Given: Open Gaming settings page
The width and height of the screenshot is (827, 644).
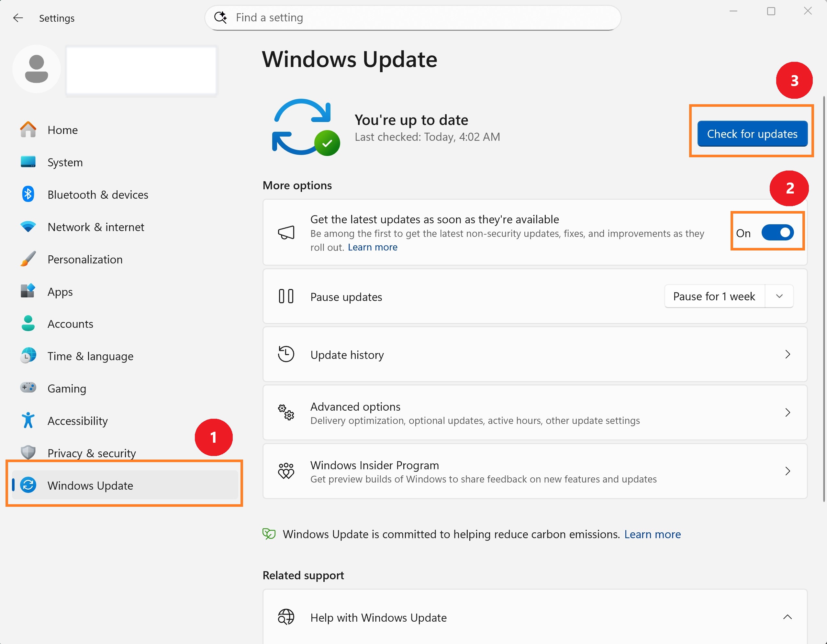Looking at the screenshot, I should (x=125, y=388).
